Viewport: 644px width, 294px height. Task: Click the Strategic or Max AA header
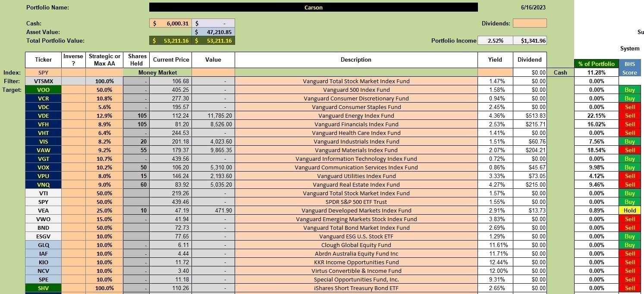tap(105, 59)
